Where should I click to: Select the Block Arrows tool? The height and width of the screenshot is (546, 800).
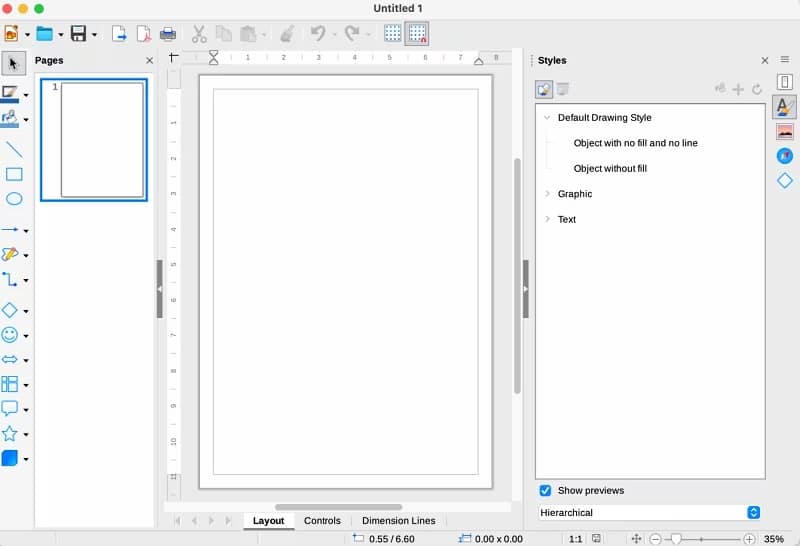coord(10,360)
